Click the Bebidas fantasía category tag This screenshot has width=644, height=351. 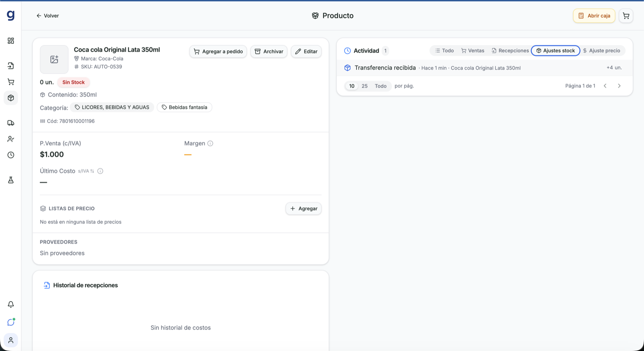(184, 107)
